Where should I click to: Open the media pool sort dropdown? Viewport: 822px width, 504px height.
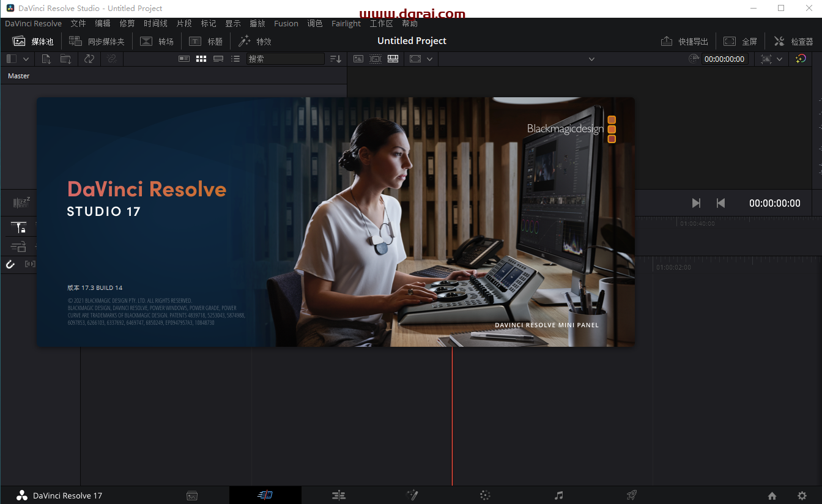click(335, 59)
